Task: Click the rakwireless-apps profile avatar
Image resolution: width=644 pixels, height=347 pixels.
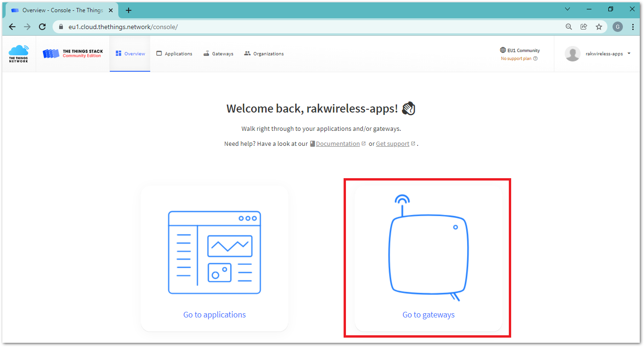Action: [x=573, y=53]
